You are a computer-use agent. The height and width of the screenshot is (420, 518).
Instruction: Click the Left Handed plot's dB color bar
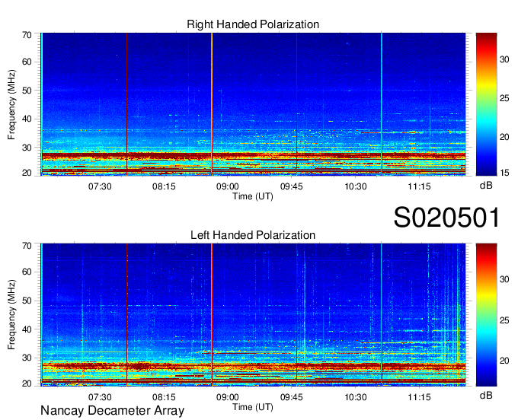pos(486,315)
